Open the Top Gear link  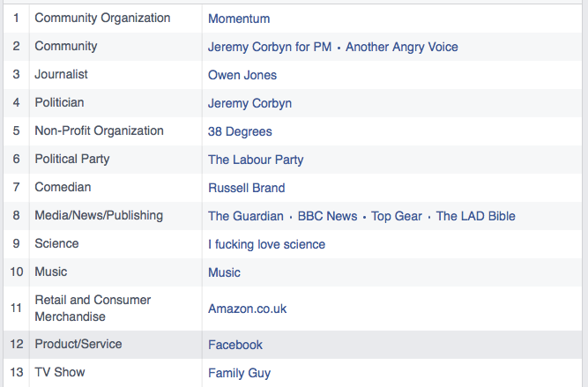397,216
